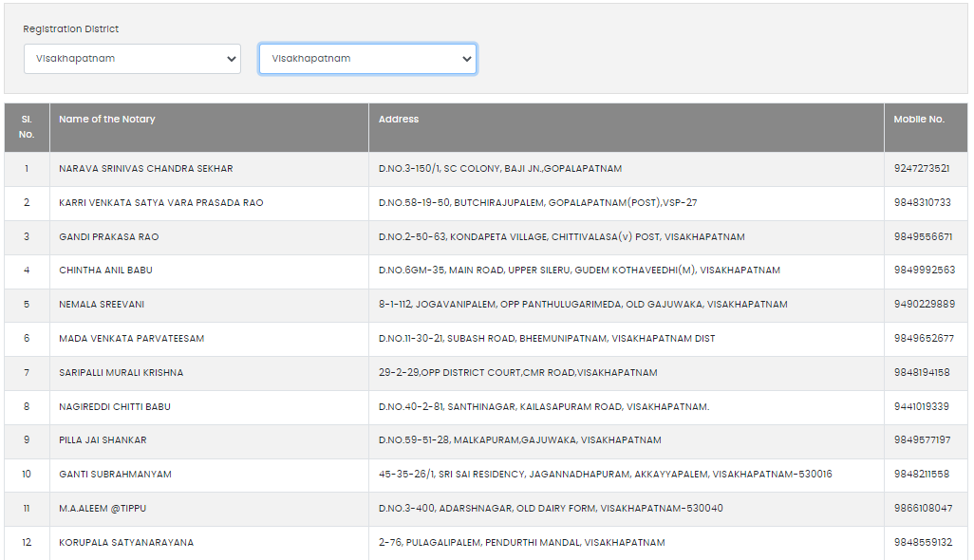
Task: Select the Ganti Subrahmanyam notary name
Action: pyautogui.click(x=115, y=475)
